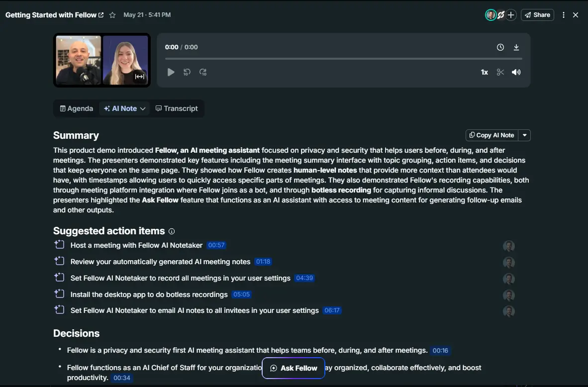Click 'Host a meeting with Fellow AI Notetaker' text

pos(136,245)
